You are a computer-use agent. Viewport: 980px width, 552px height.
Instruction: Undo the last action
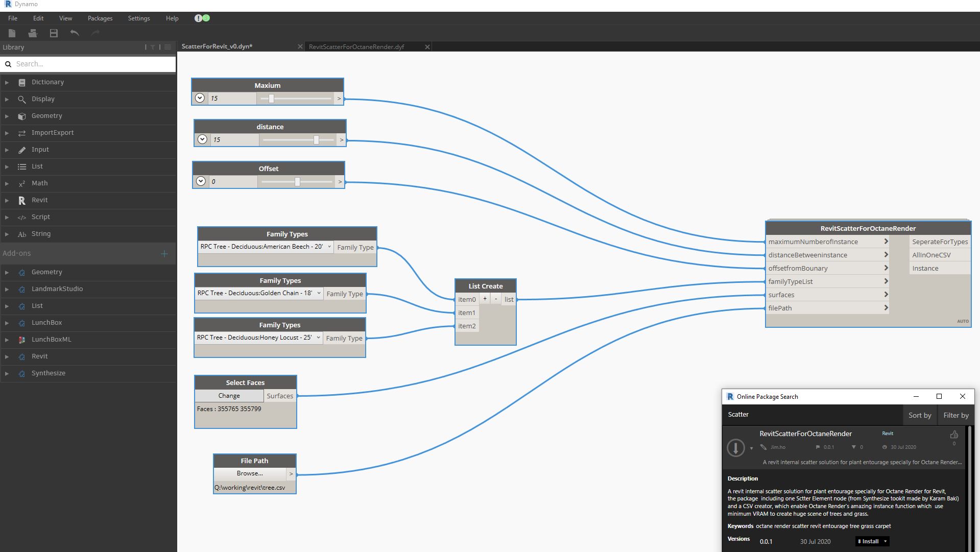[75, 33]
